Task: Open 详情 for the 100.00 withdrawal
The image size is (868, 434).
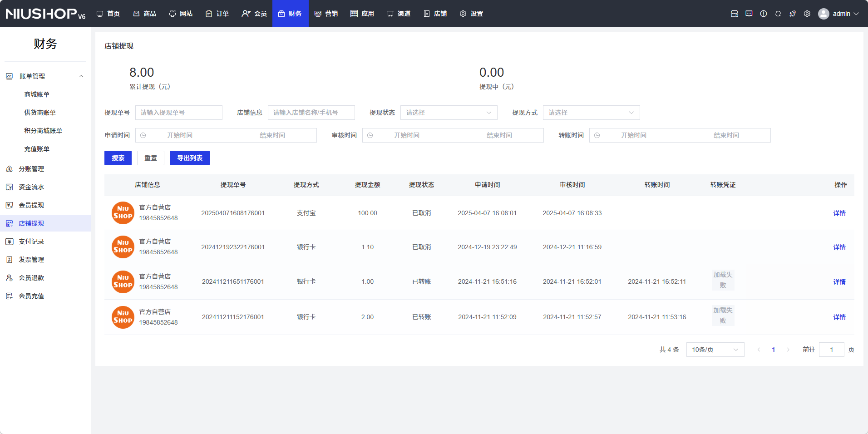Action: [x=839, y=213]
